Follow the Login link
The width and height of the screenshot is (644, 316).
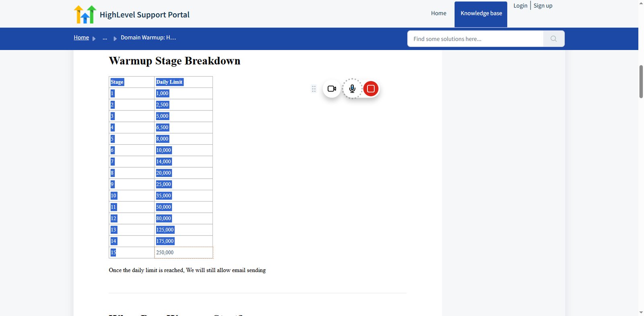(x=520, y=6)
